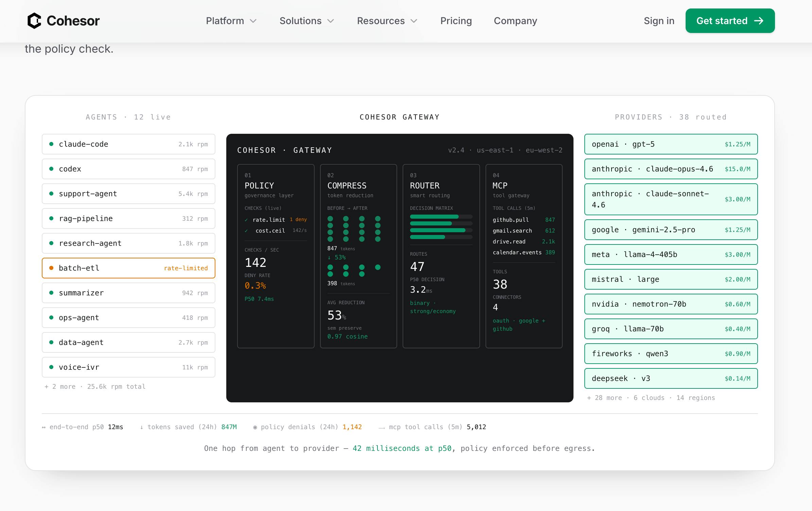Click the bottom bar in DECISION MATRIX

tap(441, 237)
